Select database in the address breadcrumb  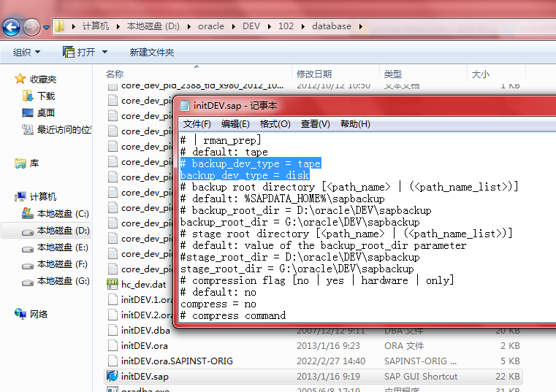point(332,26)
